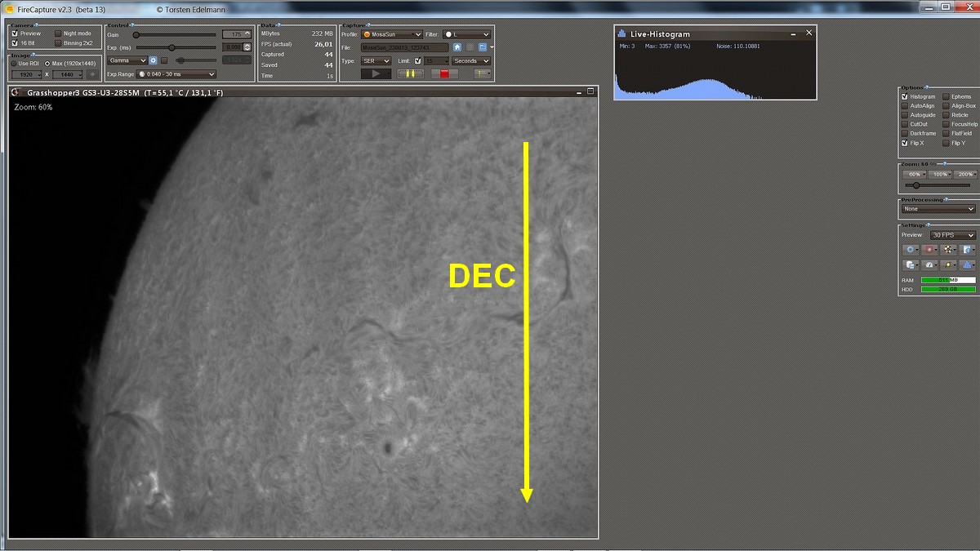Toggle the Histogram option checkbox

coord(904,96)
